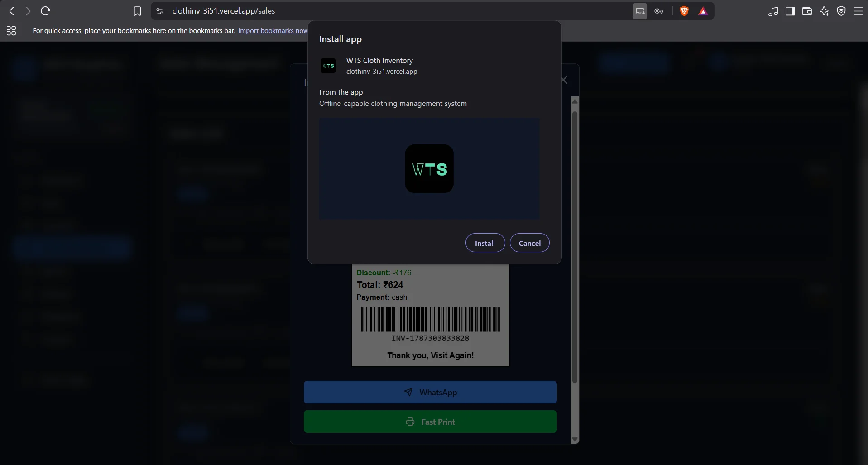This screenshot has width=868, height=465.
Task: Click the install app icon in the address bar
Action: [x=640, y=11]
